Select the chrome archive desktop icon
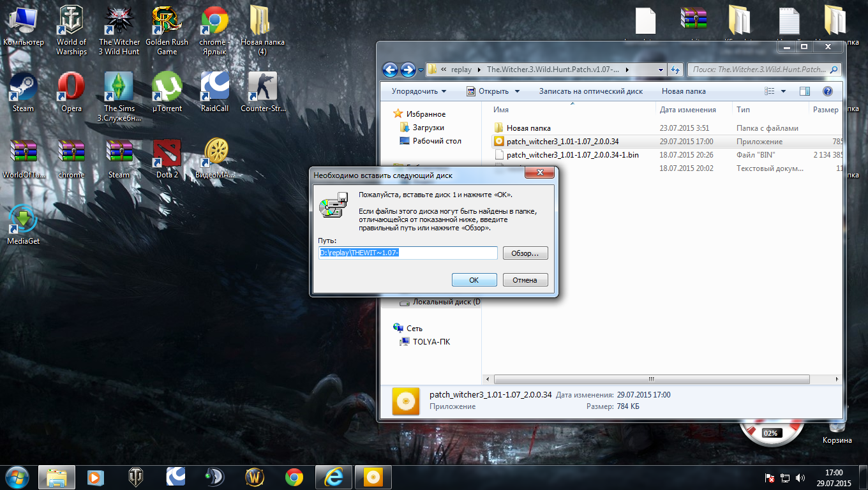Image resolution: width=868 pixels, height=490 pixels. pos(71,158)
